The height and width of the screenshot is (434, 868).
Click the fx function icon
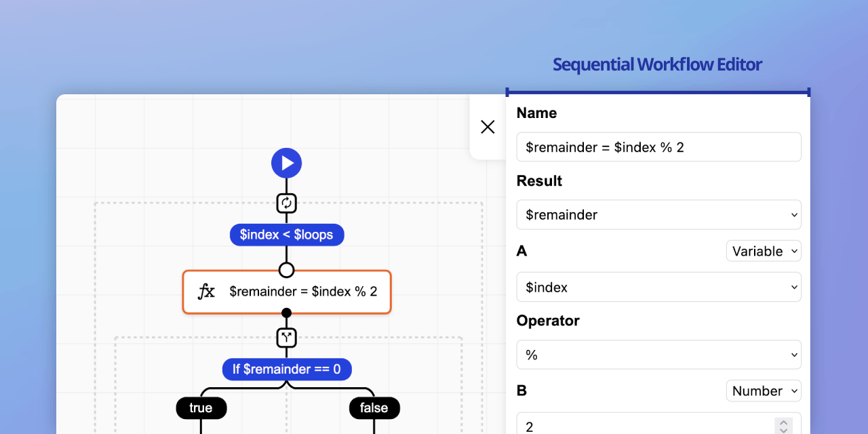(206, 292)
